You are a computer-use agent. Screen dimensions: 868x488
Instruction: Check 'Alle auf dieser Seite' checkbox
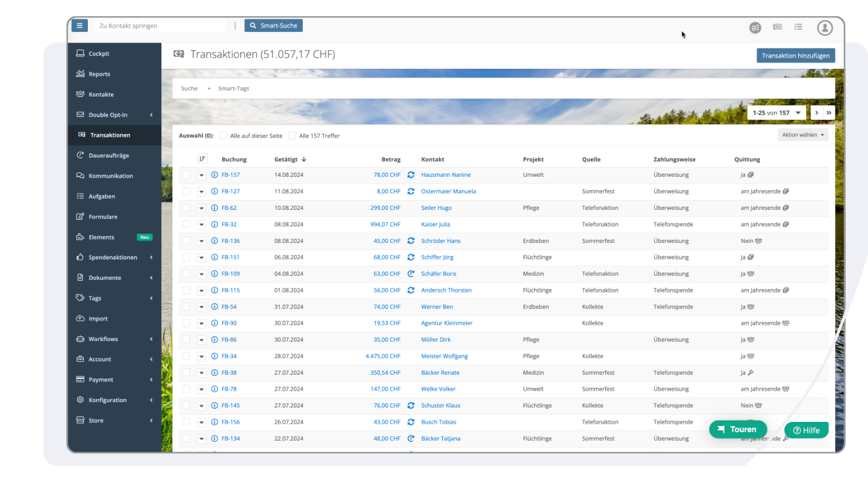[x=223, y=136]
